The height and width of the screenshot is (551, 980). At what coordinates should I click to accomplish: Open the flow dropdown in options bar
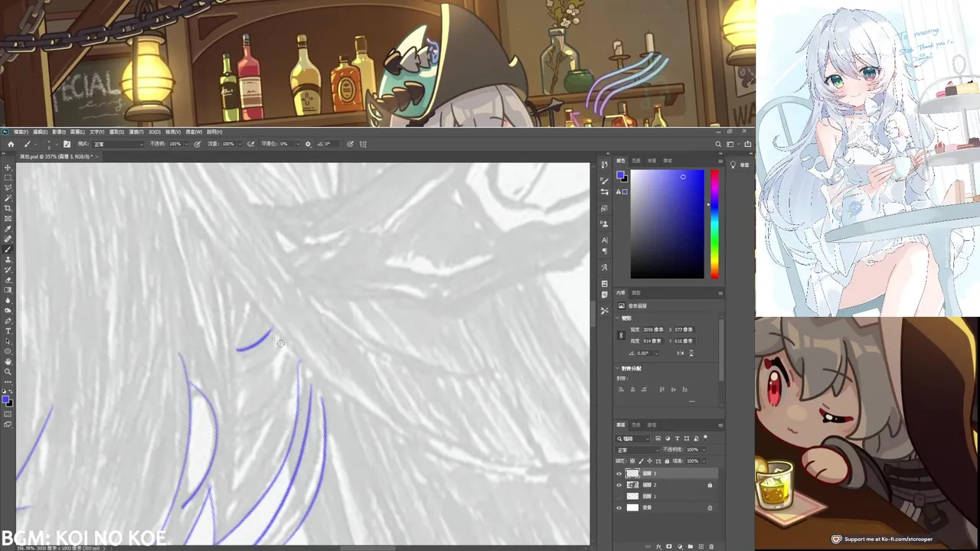click(x=240, y=144)
